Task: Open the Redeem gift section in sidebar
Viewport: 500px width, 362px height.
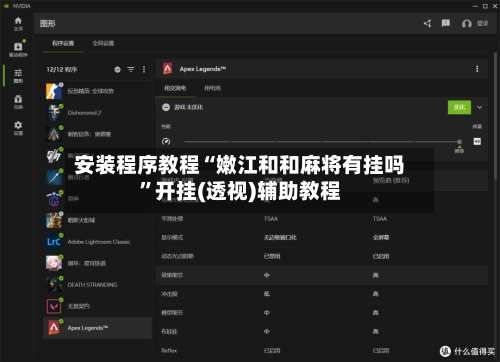Action: 18,102
